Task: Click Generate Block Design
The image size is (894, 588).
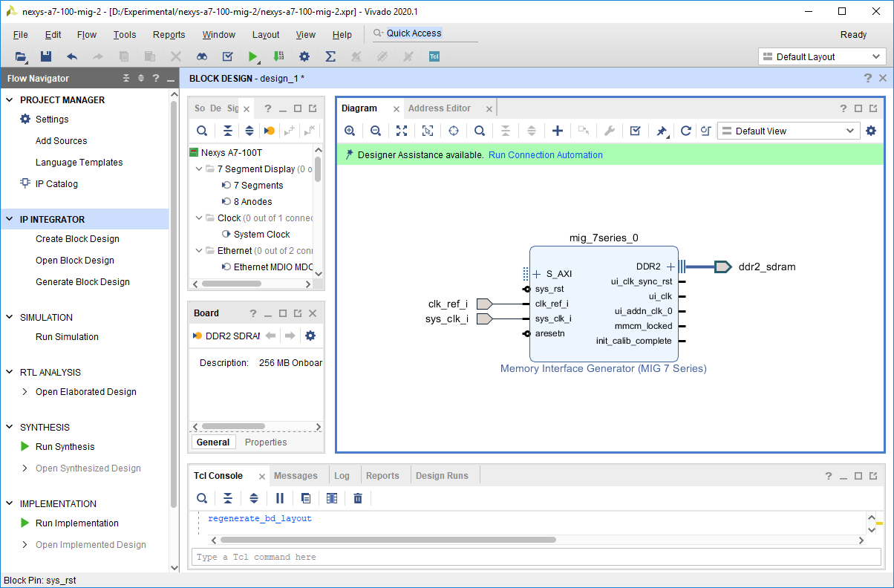Action: [x=82, y=282]
